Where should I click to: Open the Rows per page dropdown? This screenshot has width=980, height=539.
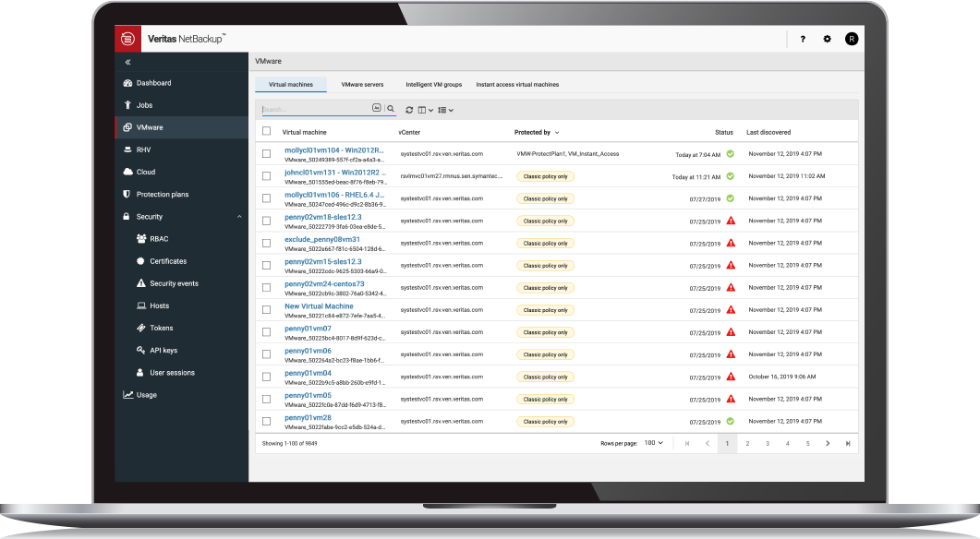click(654, 443)
